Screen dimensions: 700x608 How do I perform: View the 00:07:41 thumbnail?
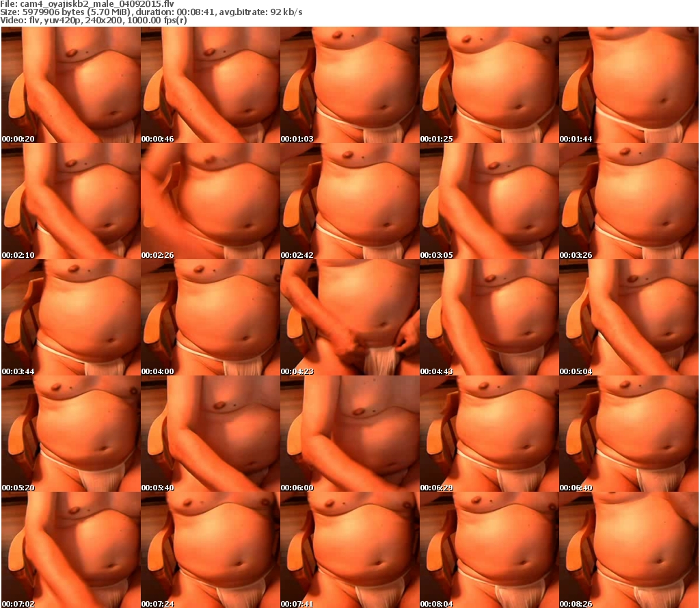[x=350, y=550]
